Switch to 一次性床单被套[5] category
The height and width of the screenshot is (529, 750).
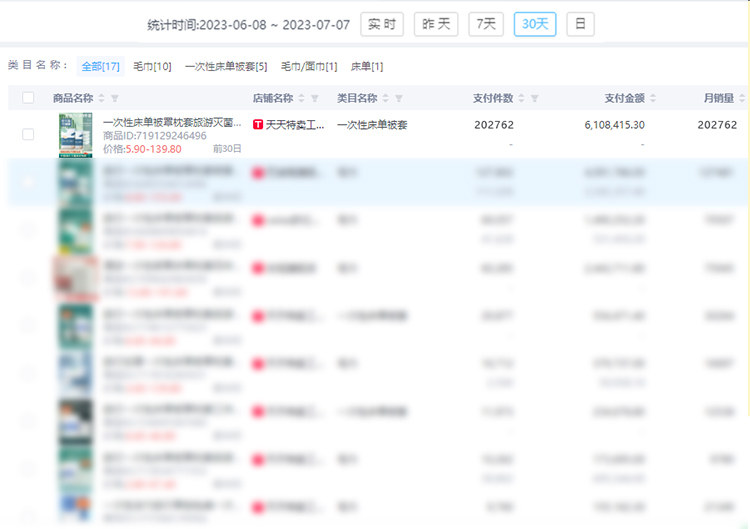(226, 66)
